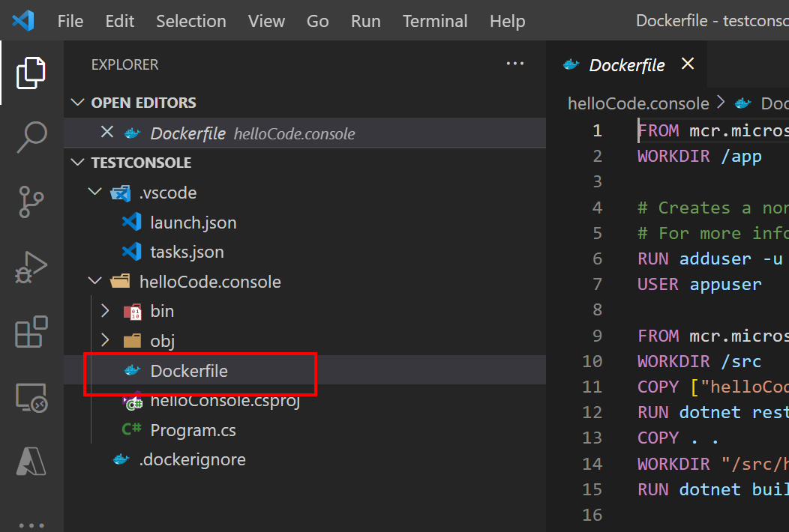Image resolution: width=789 pixels, height=532 pixels.
Task: Click line number 1 in gutter
Action: pyautogui.click(x=597, y=130)
